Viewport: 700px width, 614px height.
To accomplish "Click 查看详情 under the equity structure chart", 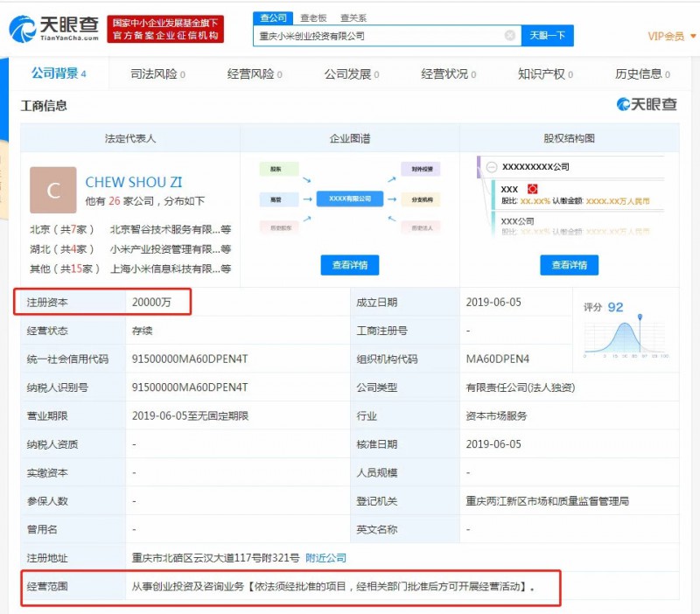I will [x=570, y=265].
